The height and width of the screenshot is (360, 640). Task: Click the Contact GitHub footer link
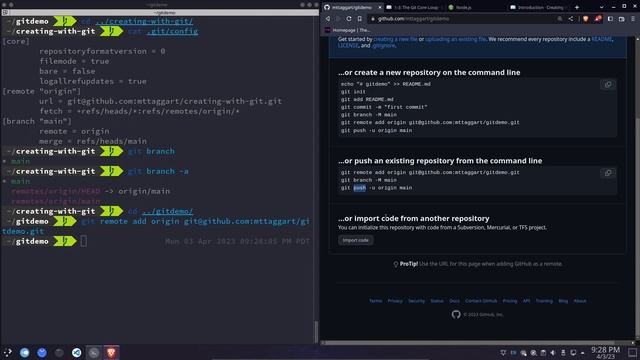click(481, 301)
